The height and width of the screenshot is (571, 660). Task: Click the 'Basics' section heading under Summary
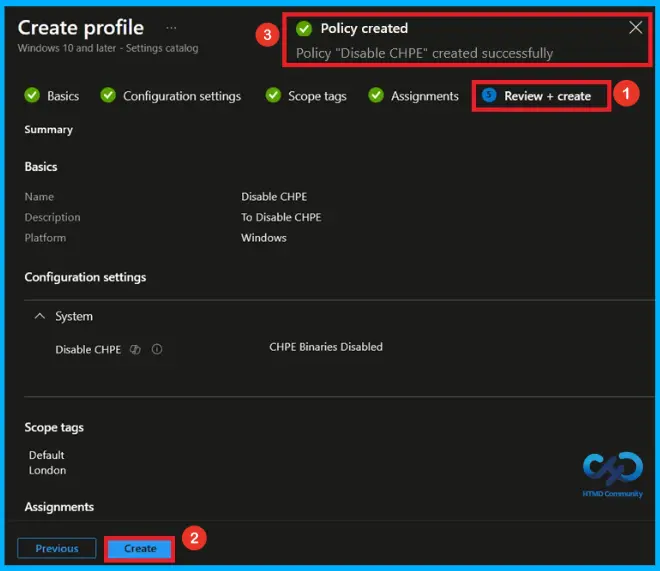[x=41, y=167]
